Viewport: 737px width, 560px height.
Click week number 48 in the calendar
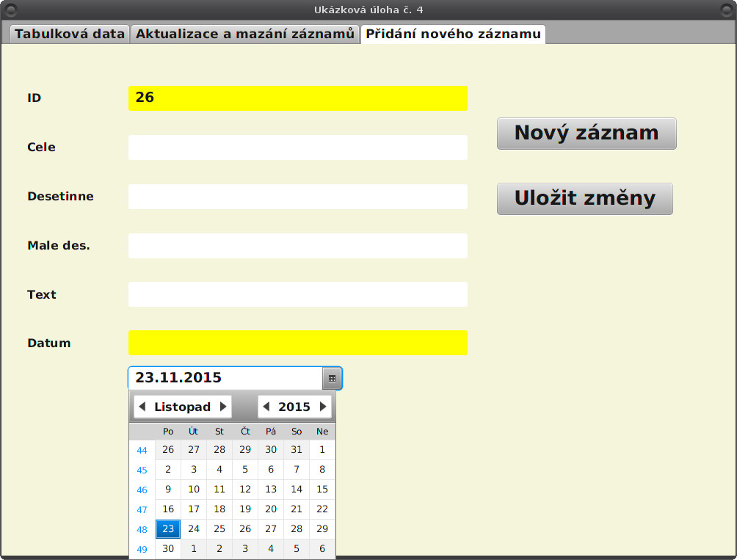pyautogui.click(x=142, y=528)
